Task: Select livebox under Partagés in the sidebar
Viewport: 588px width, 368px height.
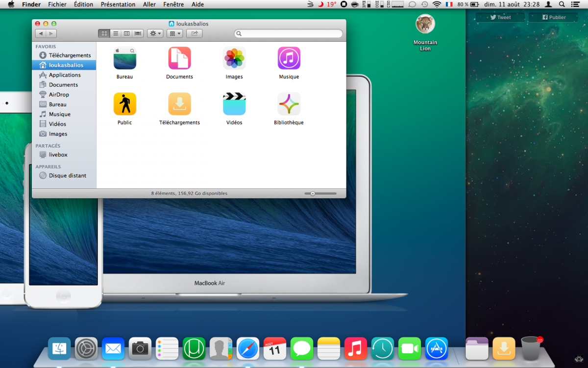Action: pyautogui.click(x=64, y=155)
